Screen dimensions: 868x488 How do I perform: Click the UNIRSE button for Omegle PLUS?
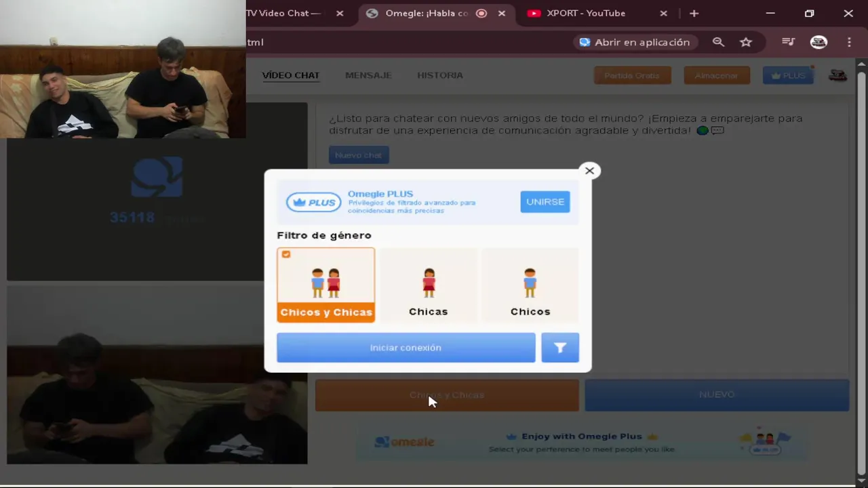click(545, 202)
